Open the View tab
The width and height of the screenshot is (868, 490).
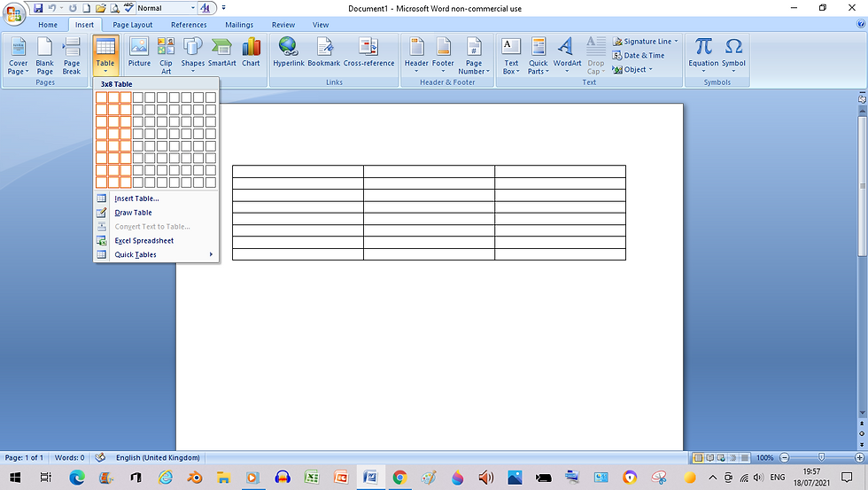point(321,25)
